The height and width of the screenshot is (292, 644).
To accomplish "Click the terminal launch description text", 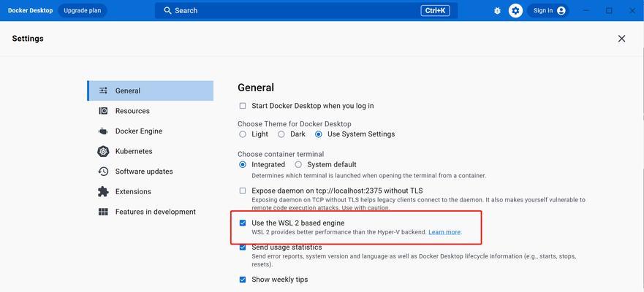I will pos(369,175).
